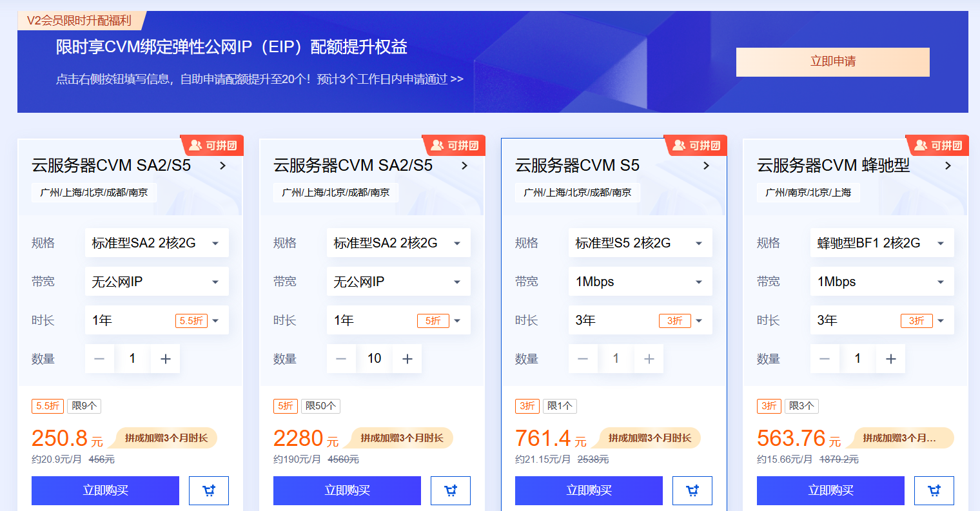Open 时长 3年 dropdown on 蜂驰型 card
The height and width of the screenshot is (511, 980).
(882, 320)
